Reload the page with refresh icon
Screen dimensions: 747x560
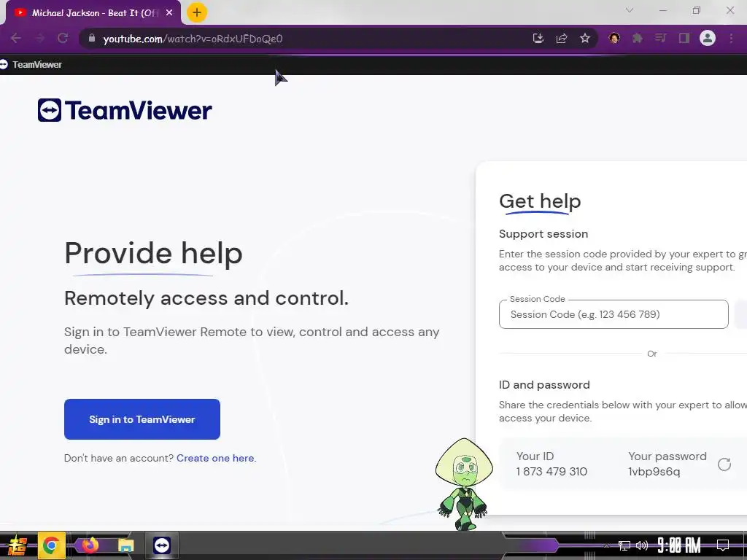63,38
